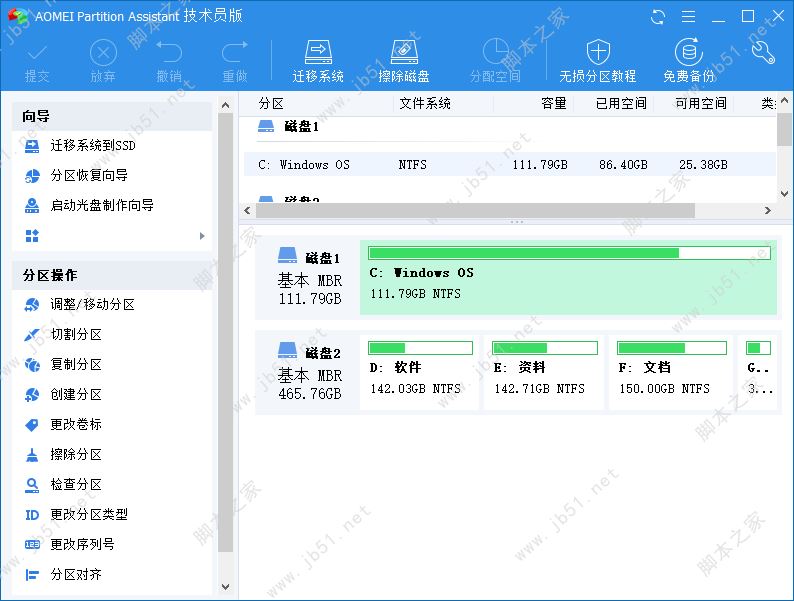This screenshot has height=601, width=794.
Task: Sort by the 容量 column header
Action: tap(553, 104)
